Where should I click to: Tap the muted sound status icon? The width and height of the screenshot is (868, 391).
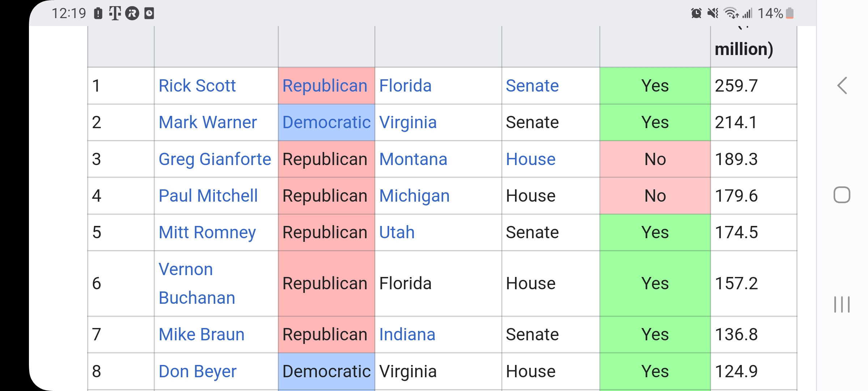(713, 13)
